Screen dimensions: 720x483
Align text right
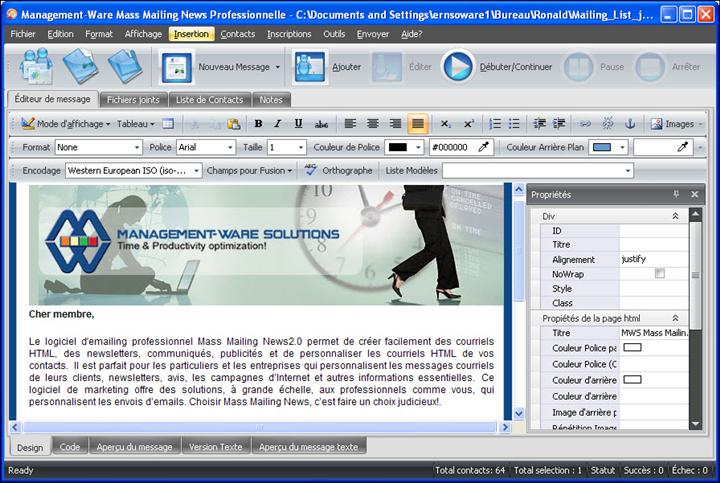click(395, 124)
